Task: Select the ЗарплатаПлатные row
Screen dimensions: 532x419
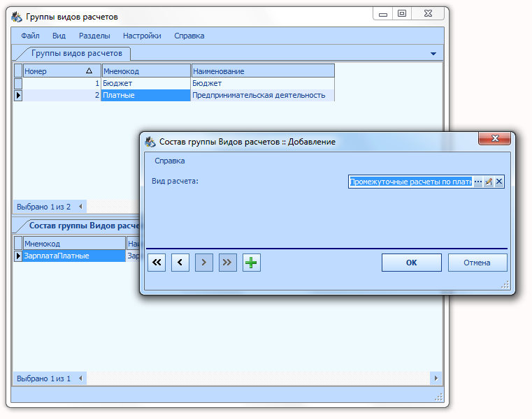Action: tap(74, 256)
